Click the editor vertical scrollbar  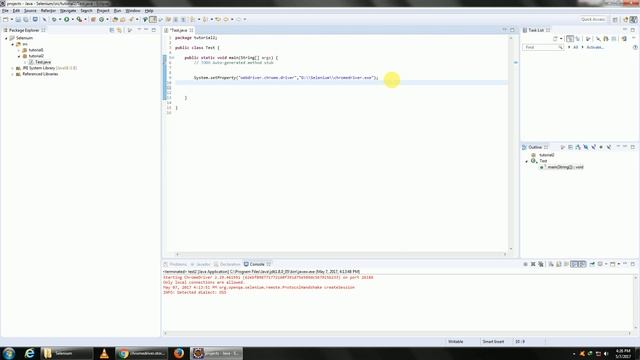click(x=511, y=143)
